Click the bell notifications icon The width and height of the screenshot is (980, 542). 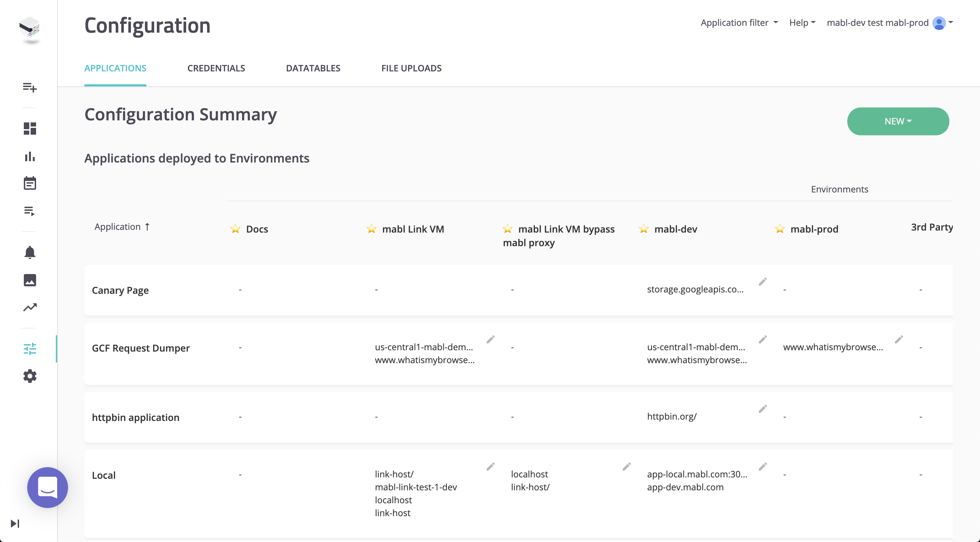tap(30, 252)
